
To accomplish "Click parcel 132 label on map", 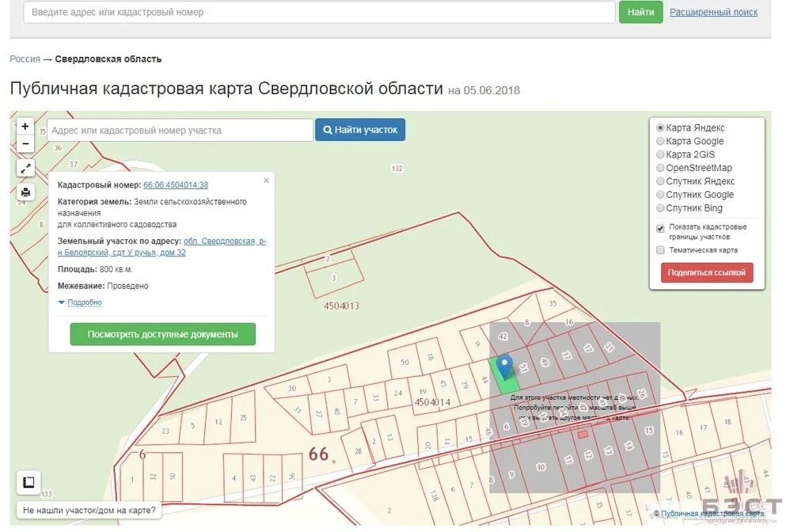I will [x=397, y=169].
